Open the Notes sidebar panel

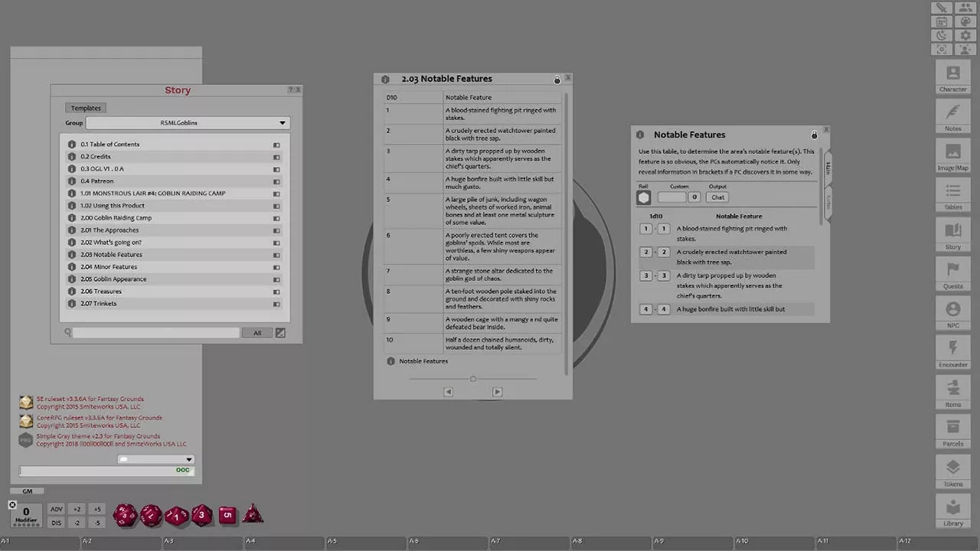point(952,116)
